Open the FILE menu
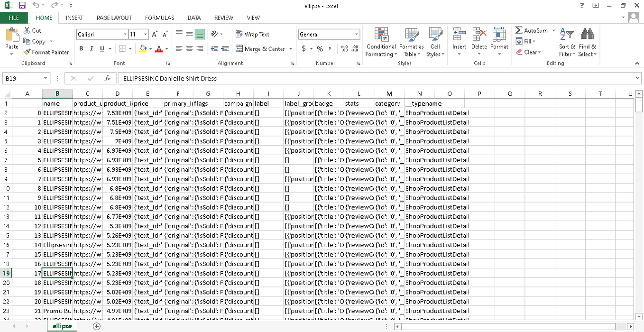644x332 pixels. coord(14,18)
